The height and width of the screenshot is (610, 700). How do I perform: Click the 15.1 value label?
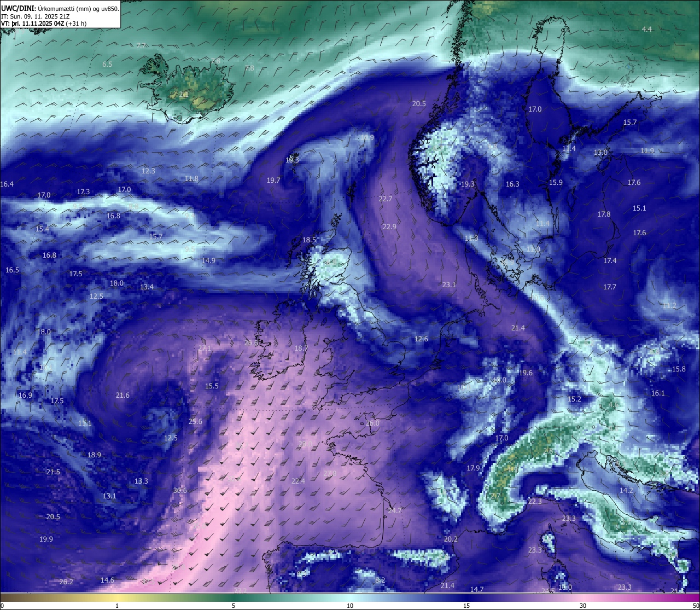639,208
